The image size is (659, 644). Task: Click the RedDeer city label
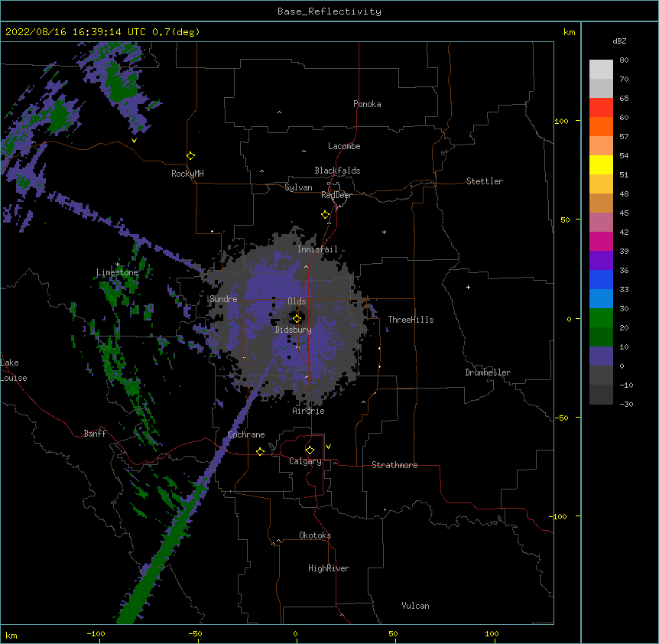(x=336, y=195)
